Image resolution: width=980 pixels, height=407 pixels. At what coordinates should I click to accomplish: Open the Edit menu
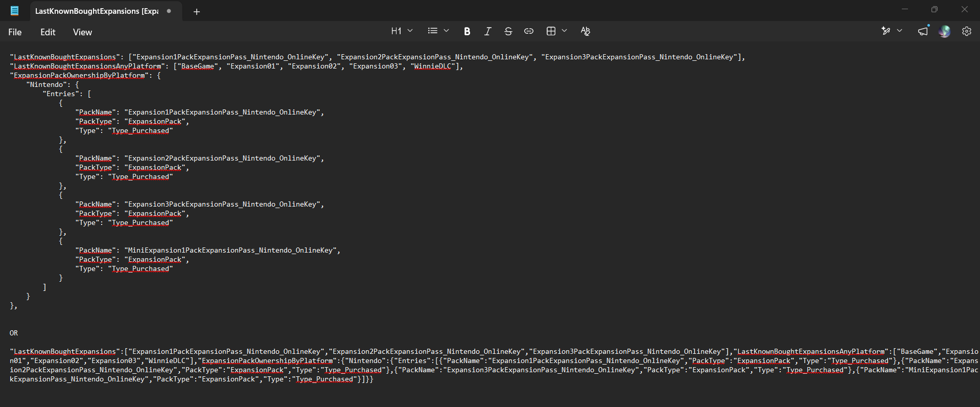48,32
